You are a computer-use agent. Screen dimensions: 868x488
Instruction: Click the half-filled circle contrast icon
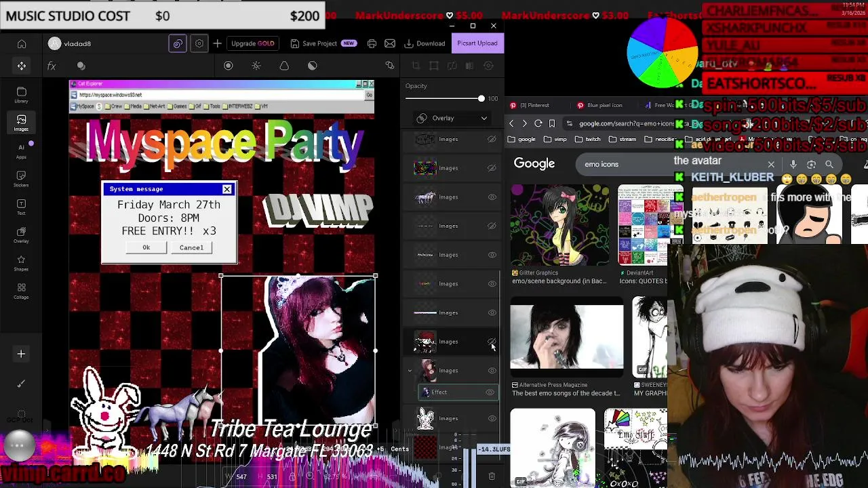(x=313, y=66)
